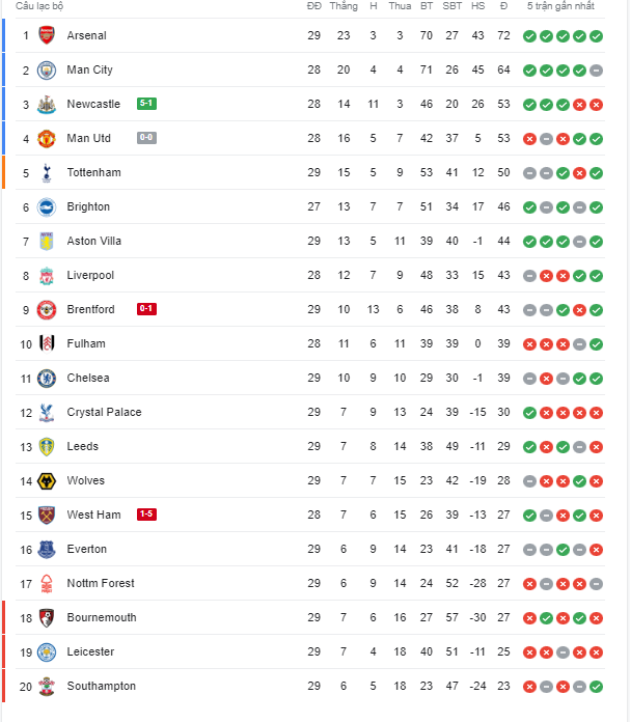This screenshot has width=630, height=722.
Task: Click the 'Câu lạc bộ' column header
Action: pyautogui.click(x=39, y=6)
